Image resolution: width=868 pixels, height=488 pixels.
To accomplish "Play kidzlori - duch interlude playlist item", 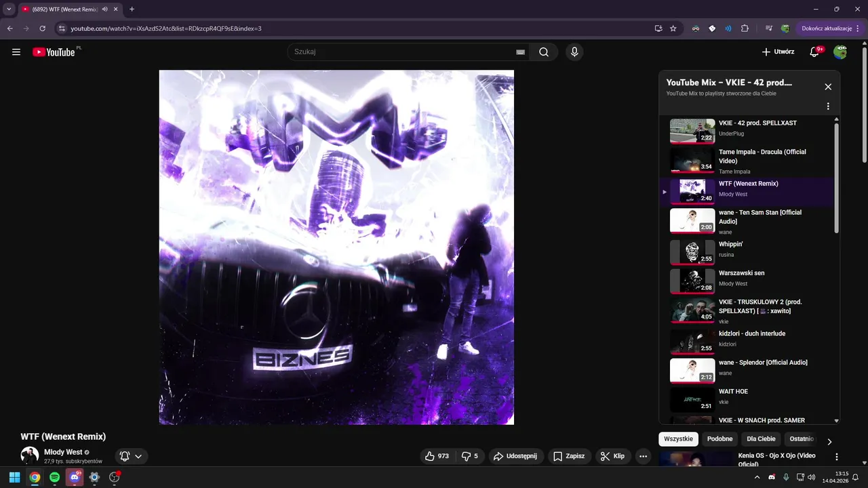I will [747, 341].
